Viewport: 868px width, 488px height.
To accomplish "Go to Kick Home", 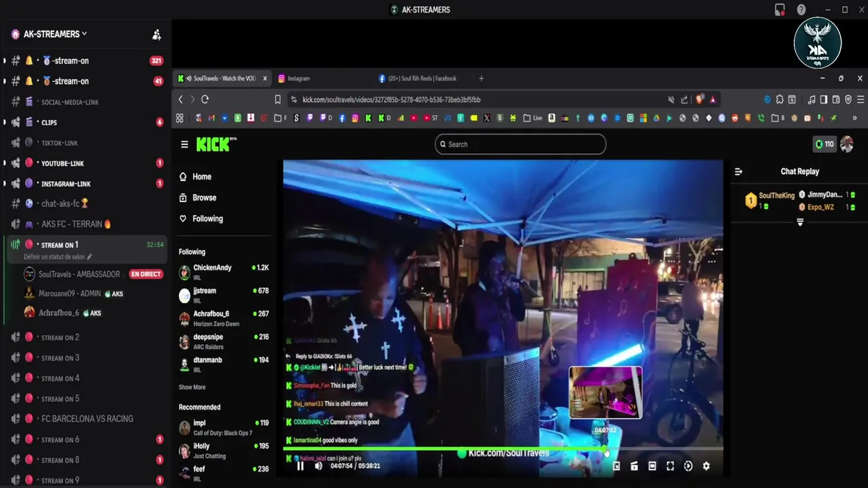I will tap(195, 177).
